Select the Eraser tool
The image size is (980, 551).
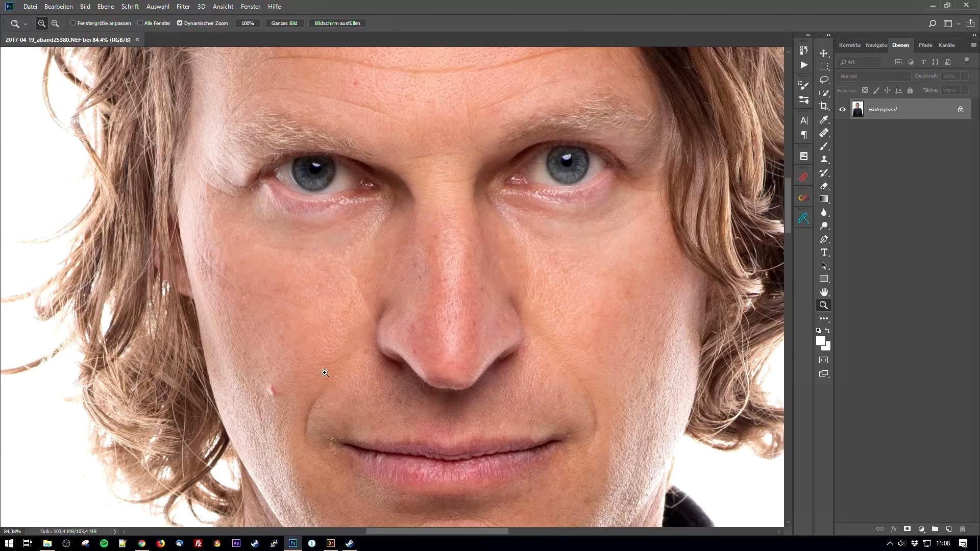(x=824, y=186)
